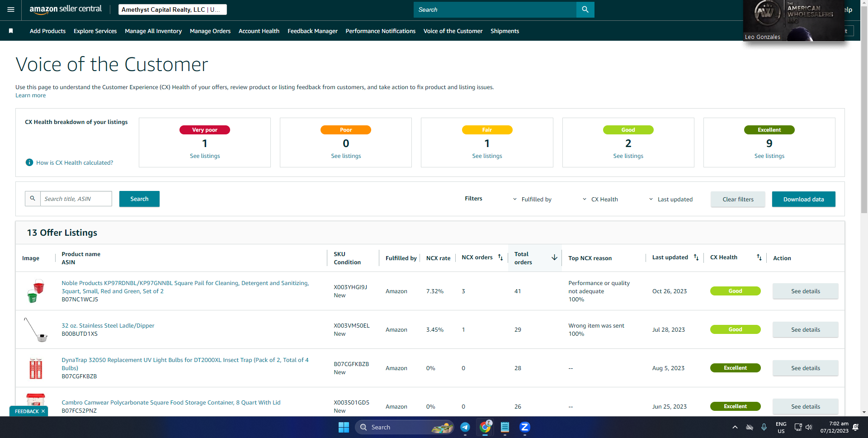
Task: Open Zoom from taskbar
Action: [x=525, y=427]
